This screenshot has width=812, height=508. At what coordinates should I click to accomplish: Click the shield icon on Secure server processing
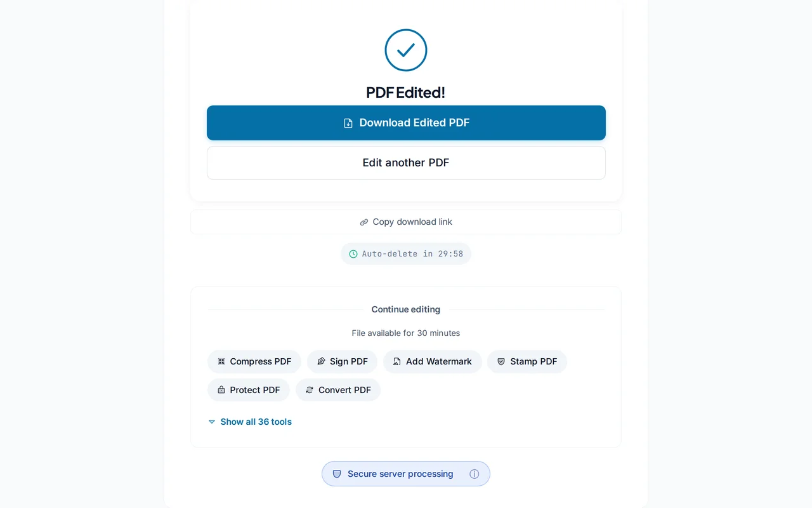pos(337,474)
